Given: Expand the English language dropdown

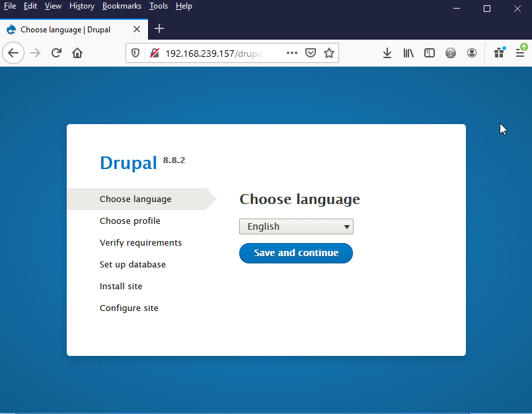Looking at the screenshot, I should [x=296, y=226].
